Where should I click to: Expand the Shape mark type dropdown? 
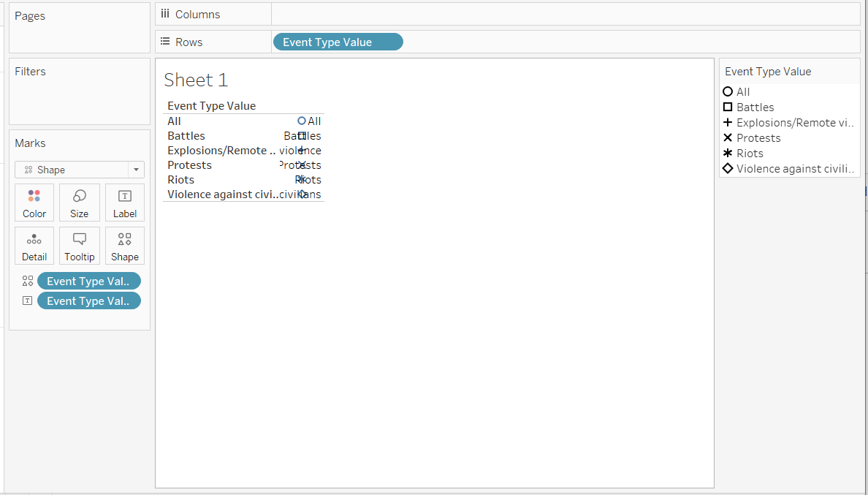click(x=135, y=170)
